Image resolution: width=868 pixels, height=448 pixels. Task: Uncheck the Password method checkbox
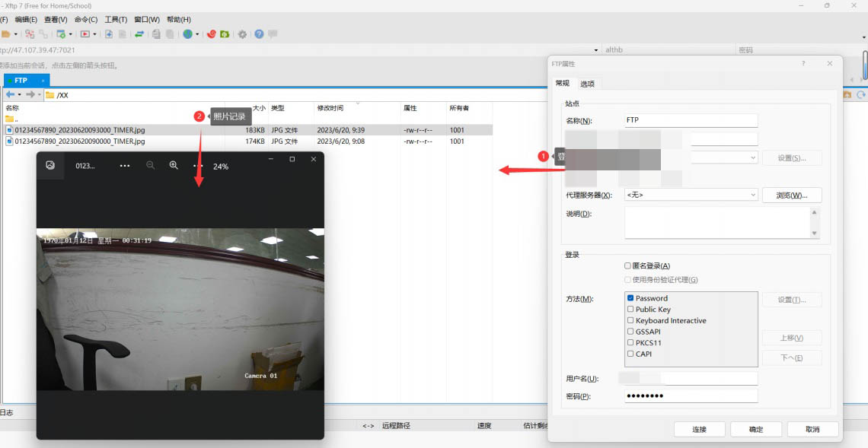pyautogui.click(x=630, y=298)
